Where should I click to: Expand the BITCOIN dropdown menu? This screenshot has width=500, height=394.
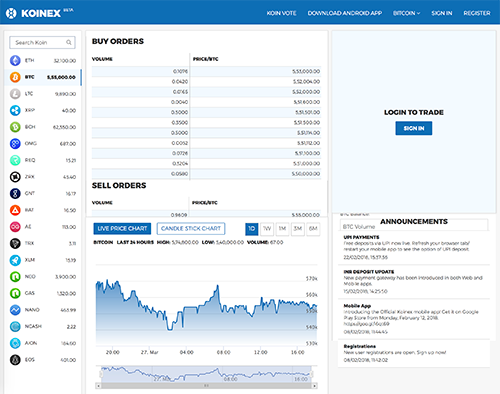point(406,13)
